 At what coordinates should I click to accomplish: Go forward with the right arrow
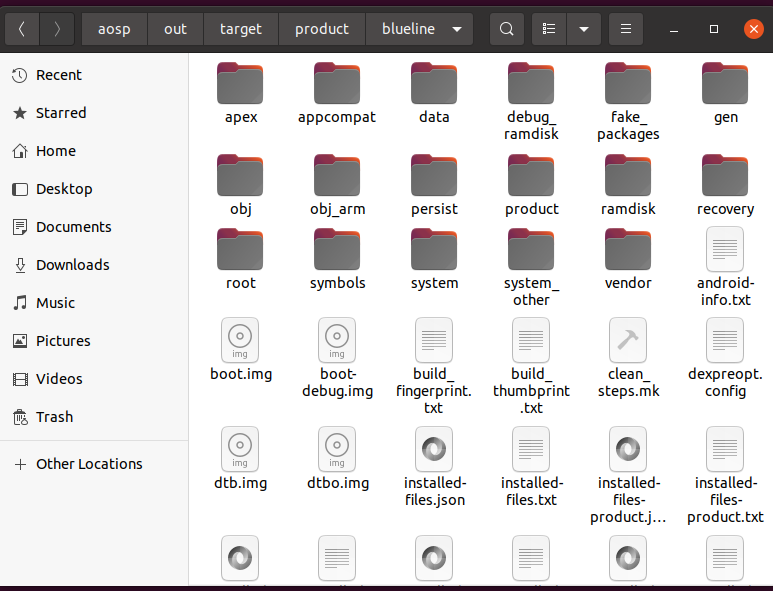(57, 29)
